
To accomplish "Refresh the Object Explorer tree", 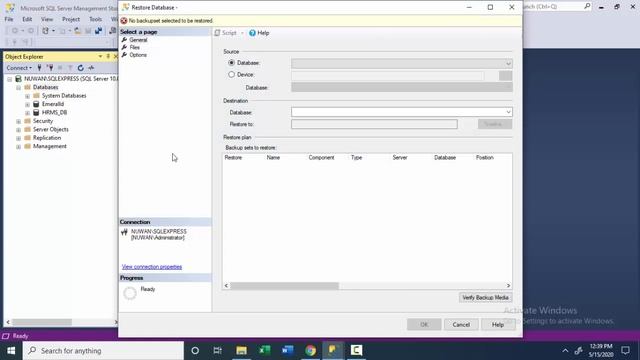I will [80, 68].
